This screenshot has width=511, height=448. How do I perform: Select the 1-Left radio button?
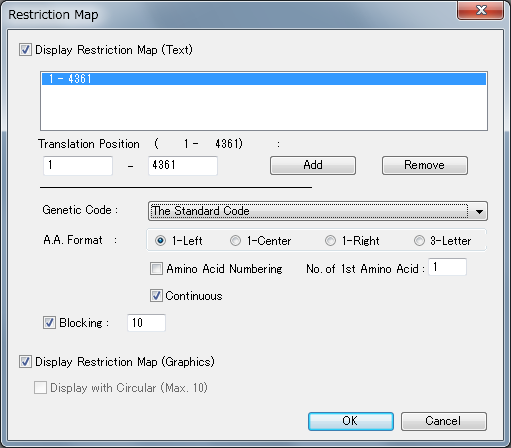160,240
